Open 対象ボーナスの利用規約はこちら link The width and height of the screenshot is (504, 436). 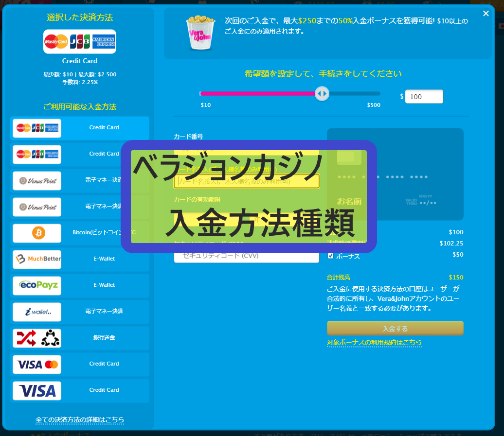click(x=374, y=343)
